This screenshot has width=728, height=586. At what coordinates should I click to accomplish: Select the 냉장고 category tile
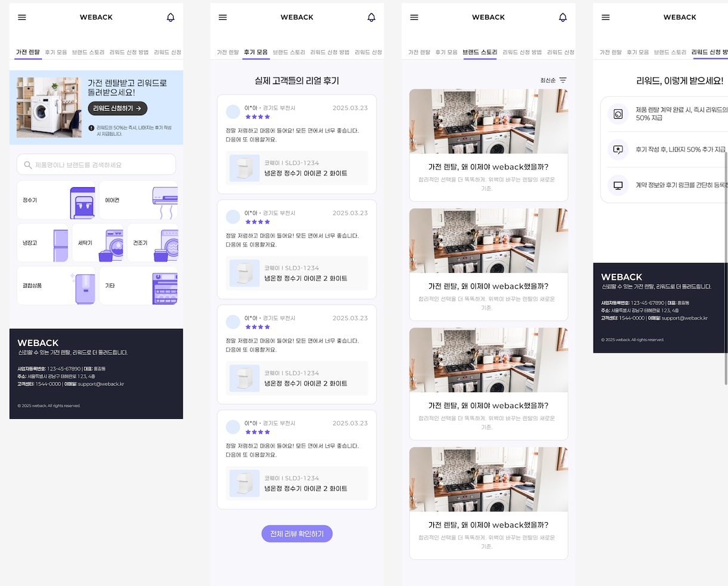(x=43, y=243)
